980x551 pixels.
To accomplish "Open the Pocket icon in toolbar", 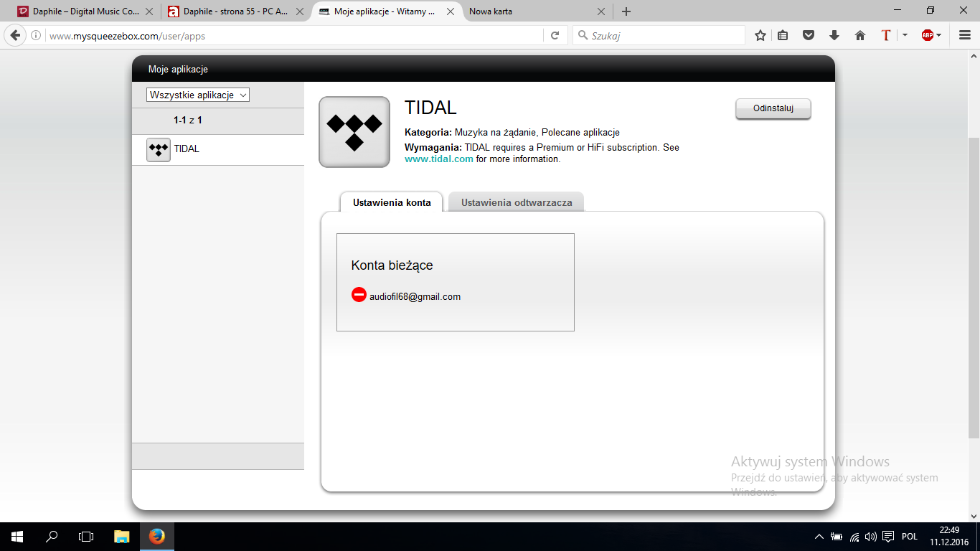I will click(x=809, y=35).
